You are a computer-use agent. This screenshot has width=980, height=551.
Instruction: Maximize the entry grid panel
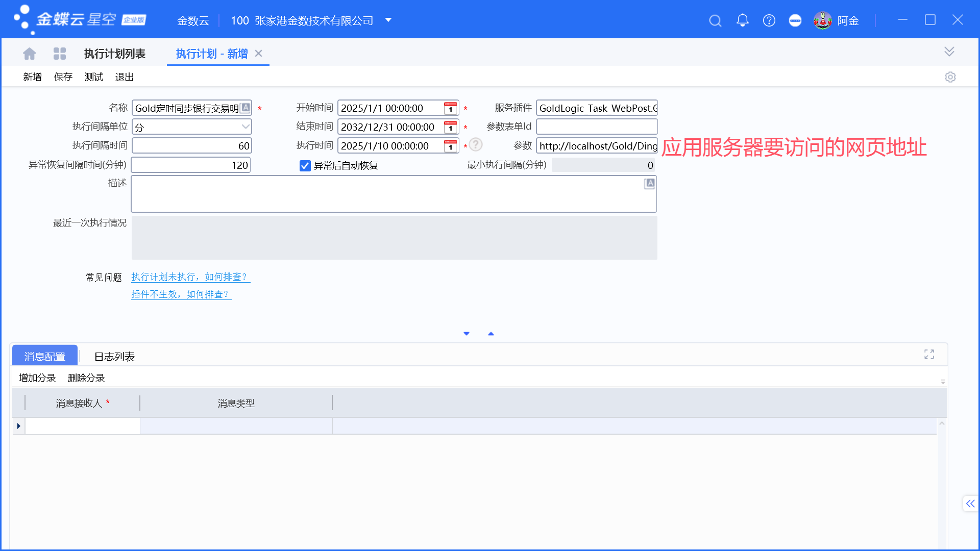tap(929, 354)
